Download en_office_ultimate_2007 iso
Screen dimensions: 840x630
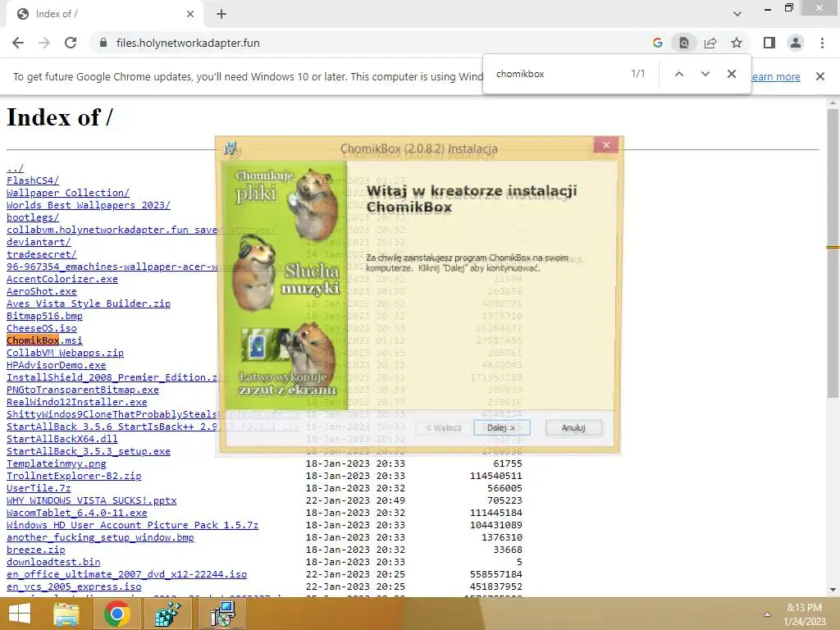tap(126, 575)
